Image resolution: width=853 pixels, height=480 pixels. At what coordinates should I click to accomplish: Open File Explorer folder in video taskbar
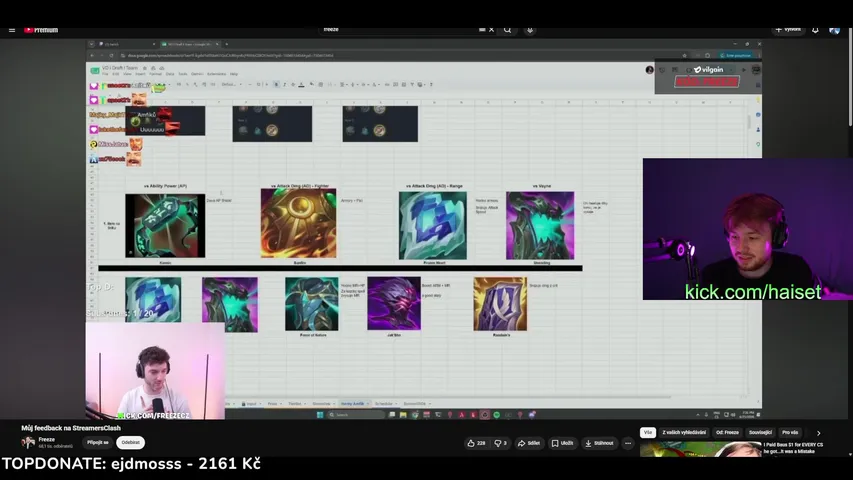click(403, 415)
